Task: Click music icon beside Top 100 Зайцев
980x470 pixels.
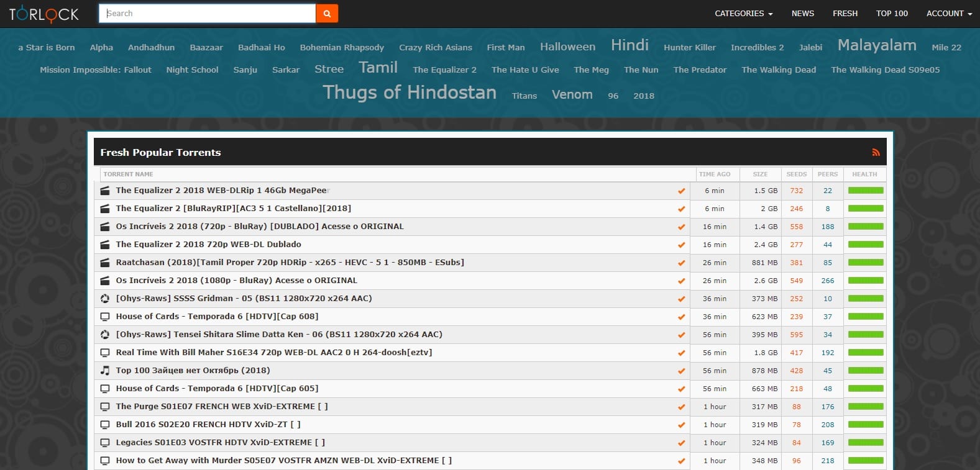Action: 105,371
